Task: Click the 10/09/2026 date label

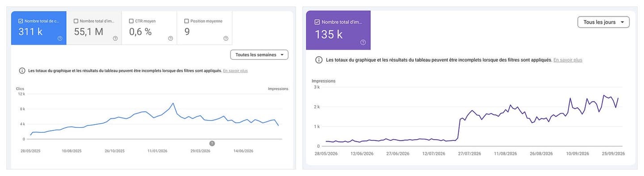Action: coord(577,154)
